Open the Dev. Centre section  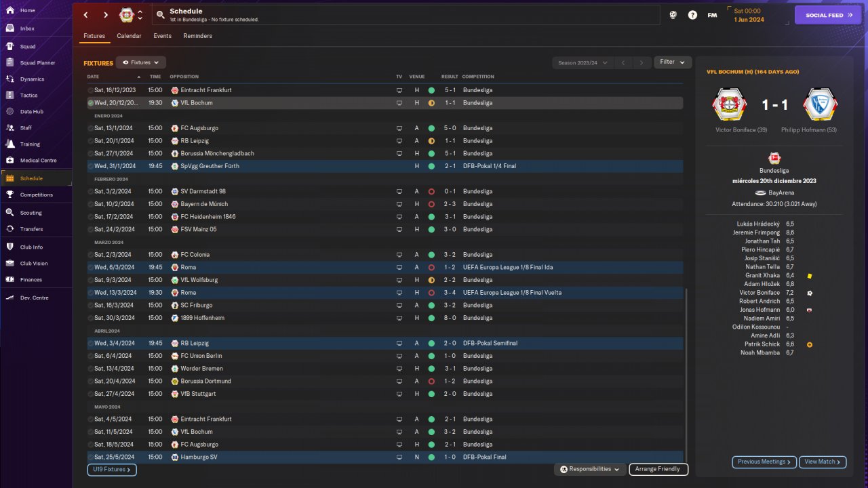pyautogui.click(x=35, y=298)
